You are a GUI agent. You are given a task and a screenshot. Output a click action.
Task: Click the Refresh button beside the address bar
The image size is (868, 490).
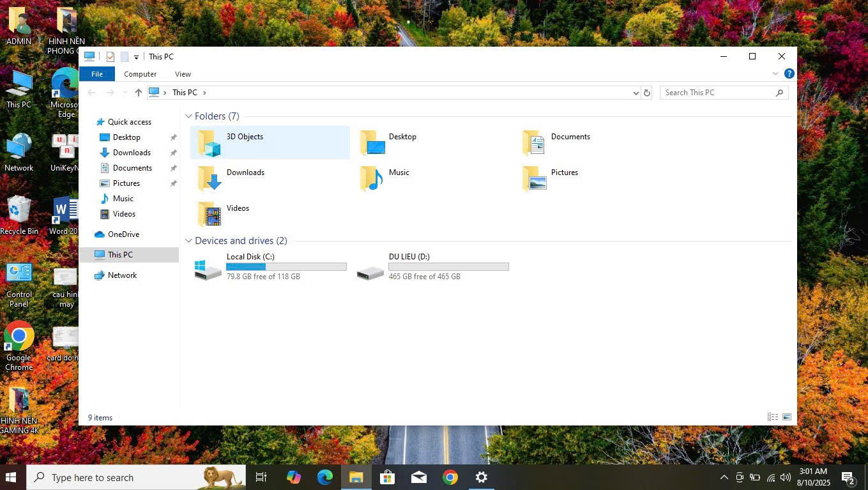coord(647,93)
